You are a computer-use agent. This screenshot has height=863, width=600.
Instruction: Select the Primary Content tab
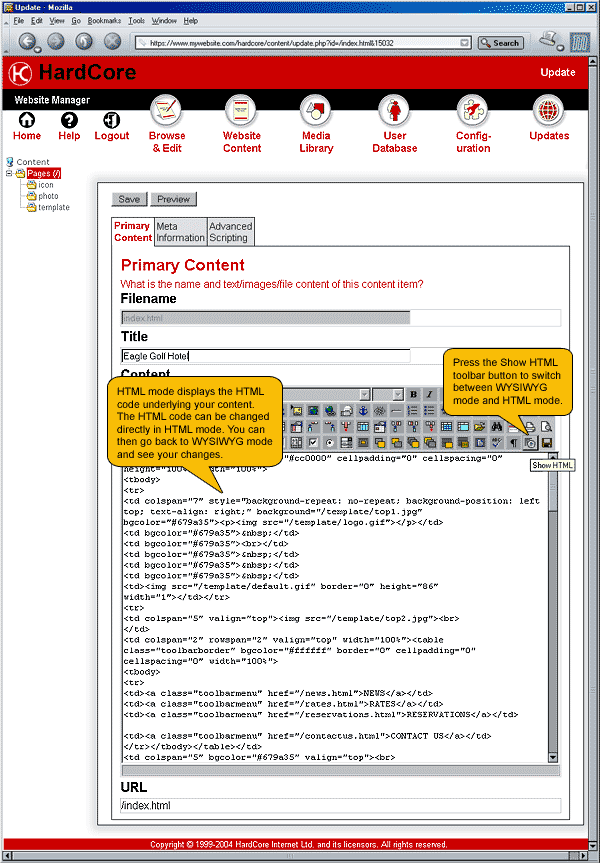[133, 232]
